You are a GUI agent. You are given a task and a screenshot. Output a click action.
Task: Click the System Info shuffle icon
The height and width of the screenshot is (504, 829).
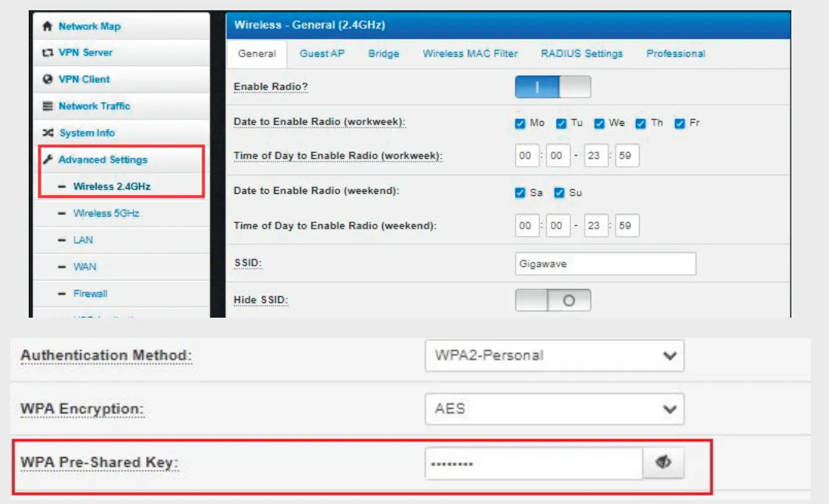coord(48,133)
